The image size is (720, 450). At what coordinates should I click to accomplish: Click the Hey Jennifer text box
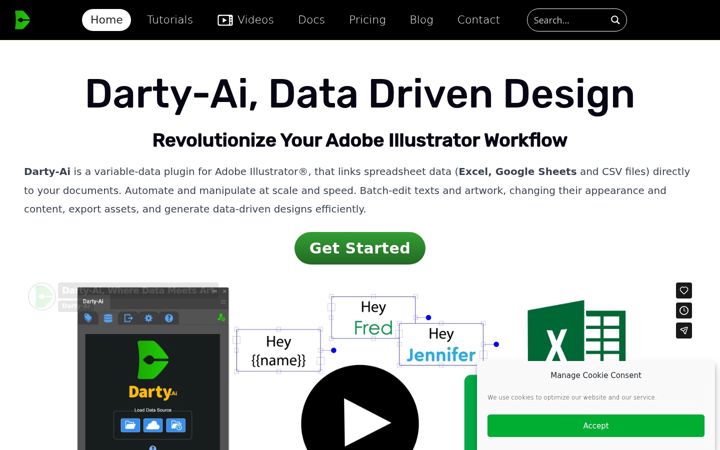[x=441, y=344]
